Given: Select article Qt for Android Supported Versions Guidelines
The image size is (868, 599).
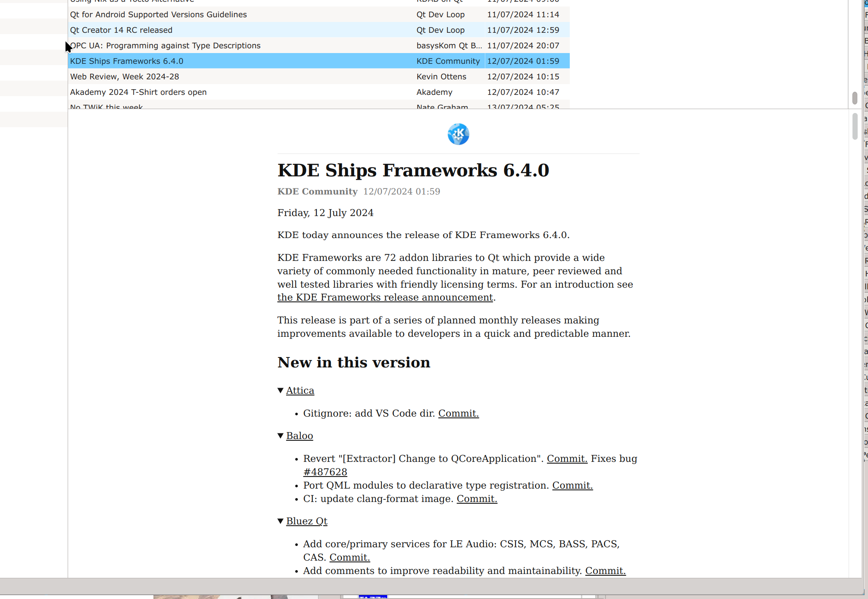Looking at the screenshot, I should click(x=318, y=15).
